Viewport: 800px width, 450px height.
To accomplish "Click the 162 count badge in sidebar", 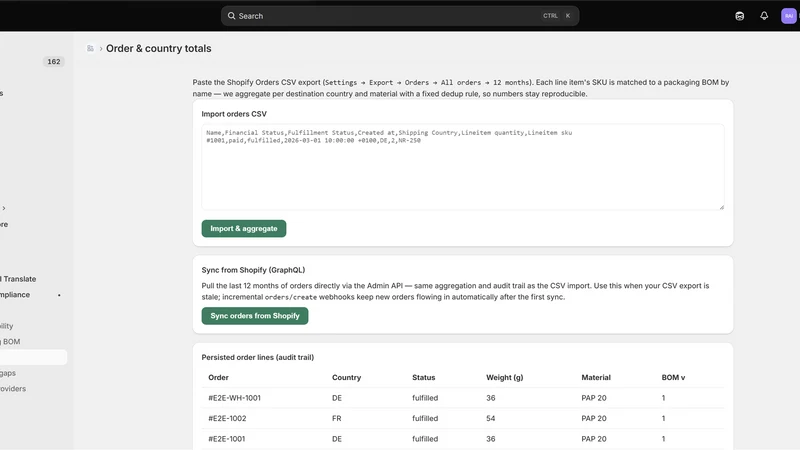I will tap(54, 62).
